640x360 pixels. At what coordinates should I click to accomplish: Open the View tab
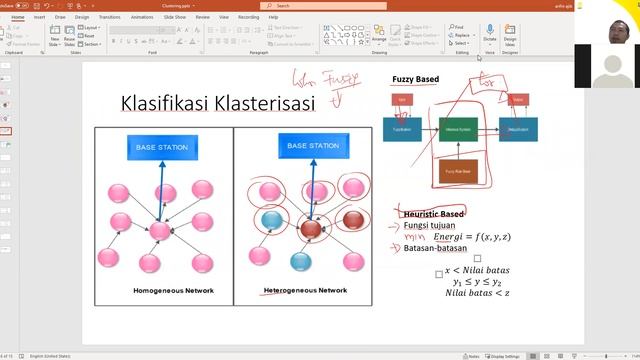[224, 17]
